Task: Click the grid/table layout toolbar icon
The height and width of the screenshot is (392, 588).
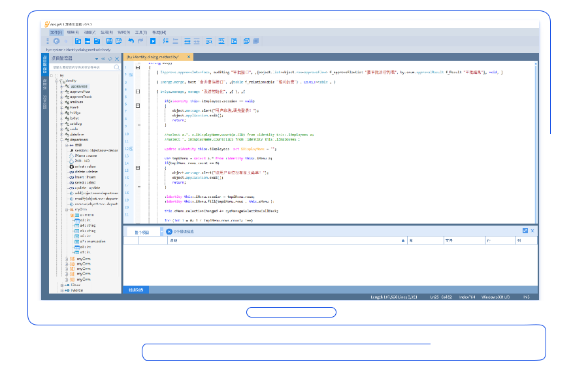Action: tap(221, 41)
